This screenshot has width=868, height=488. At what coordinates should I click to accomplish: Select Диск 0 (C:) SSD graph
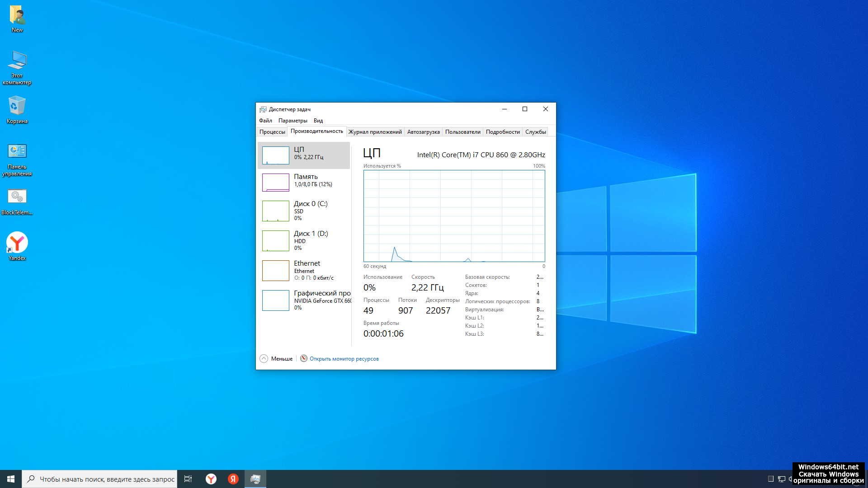pyautogui.click(x=303, y=211)
